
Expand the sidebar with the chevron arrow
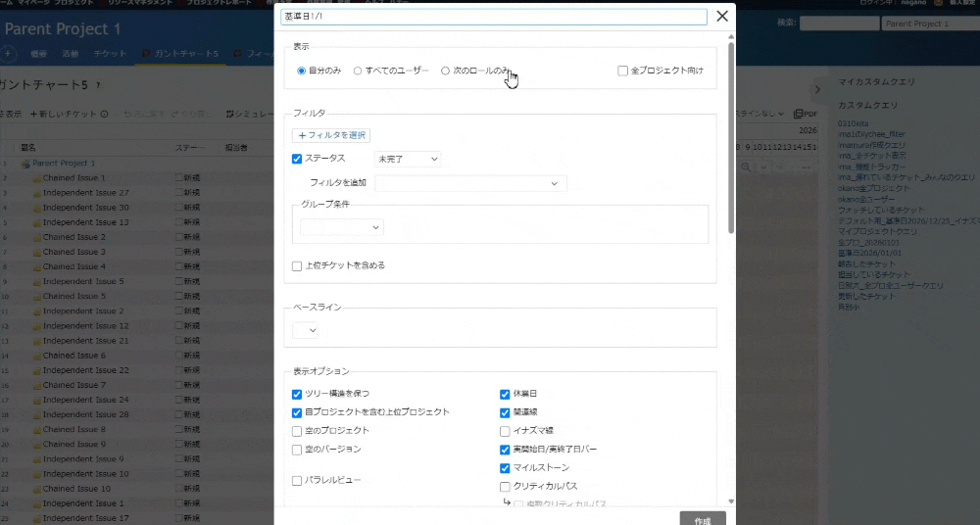click(817, 89)
